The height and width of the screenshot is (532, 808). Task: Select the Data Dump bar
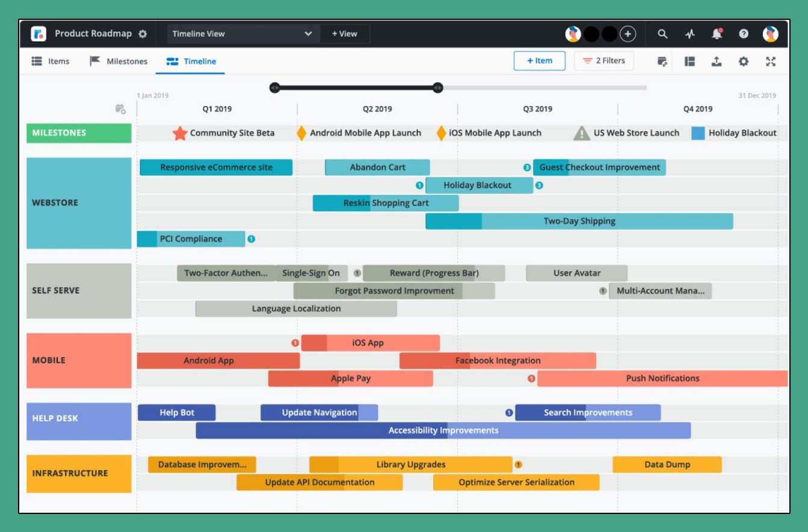[x=667, y=465]
